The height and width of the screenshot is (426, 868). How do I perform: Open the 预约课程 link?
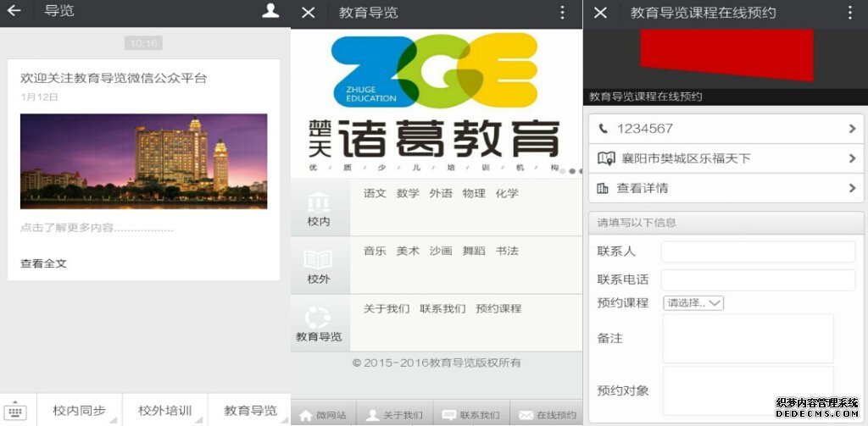tap(498, 309)
